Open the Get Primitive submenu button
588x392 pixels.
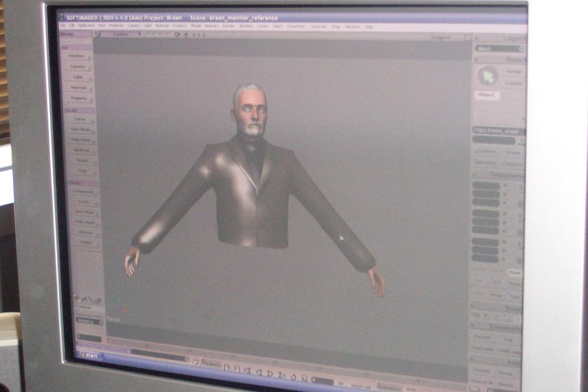77,56
